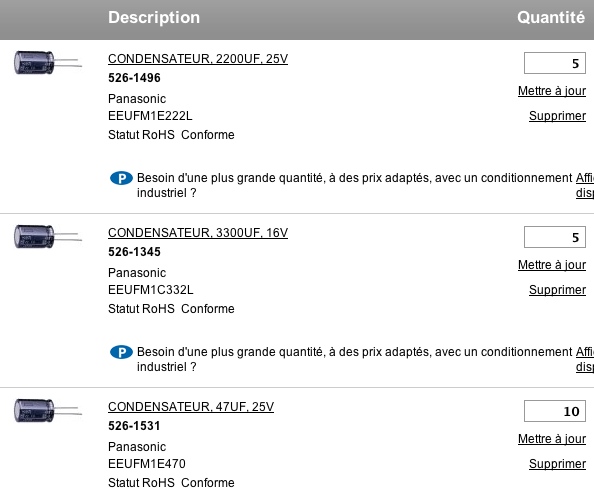Screen dimensions: 594x502
Task: Click the Description column header
Action: point(154,17)
